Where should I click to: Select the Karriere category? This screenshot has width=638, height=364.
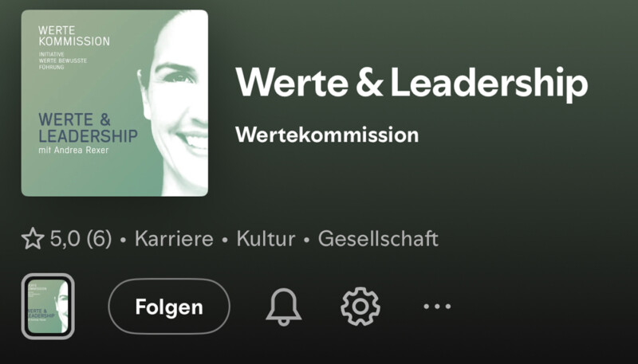(x=174, y=238)
